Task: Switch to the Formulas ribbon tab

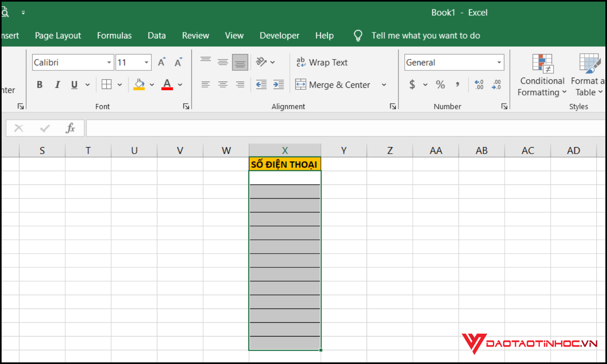Action: (x=114, y=36)
